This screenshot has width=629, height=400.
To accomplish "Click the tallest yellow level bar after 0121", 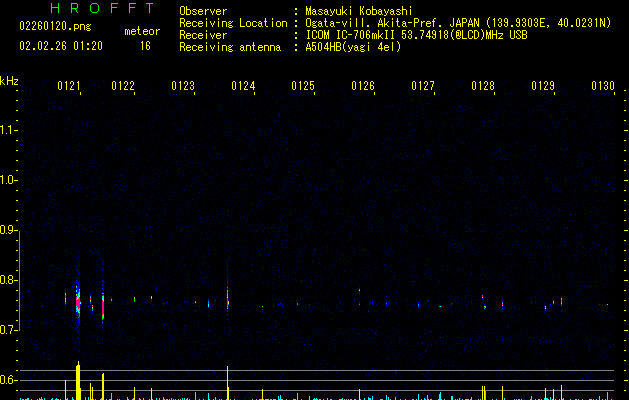I will coord(78,380).
